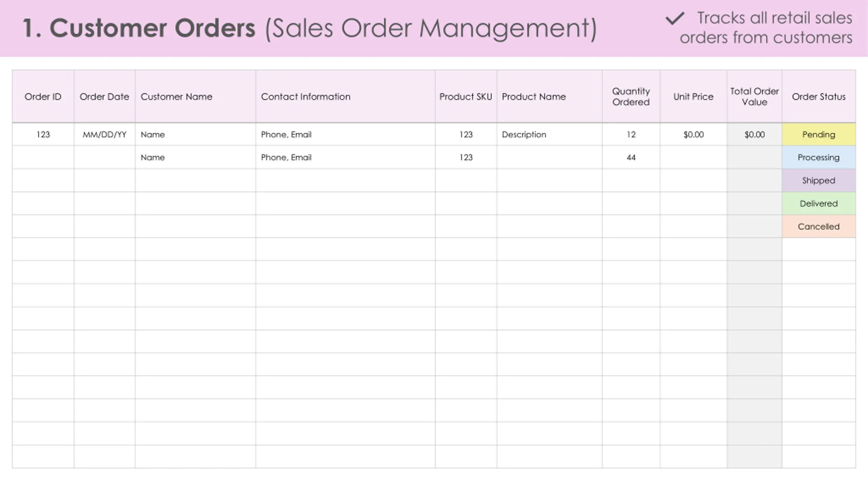The width and height of the screenshot is (868, 488).
Task: Select the Unit Price $0.00 cell
Action: 693,135
